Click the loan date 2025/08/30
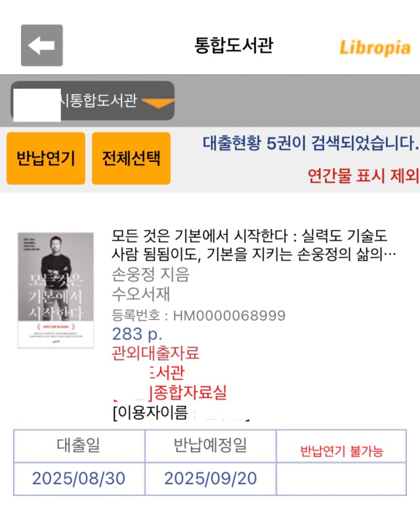 tap(79, 478)
